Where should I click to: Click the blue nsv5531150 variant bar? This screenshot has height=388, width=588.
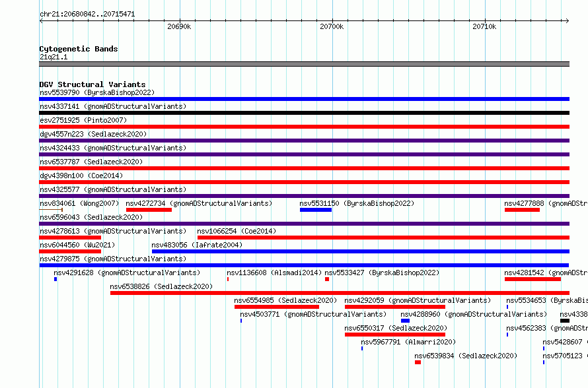pos(316,210)
